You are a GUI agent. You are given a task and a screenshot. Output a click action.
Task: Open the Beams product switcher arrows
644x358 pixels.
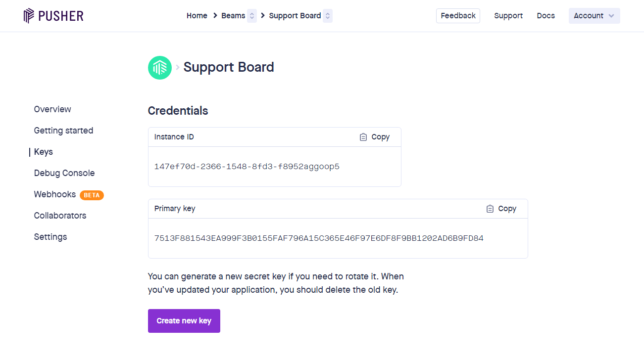coord(251,16)
